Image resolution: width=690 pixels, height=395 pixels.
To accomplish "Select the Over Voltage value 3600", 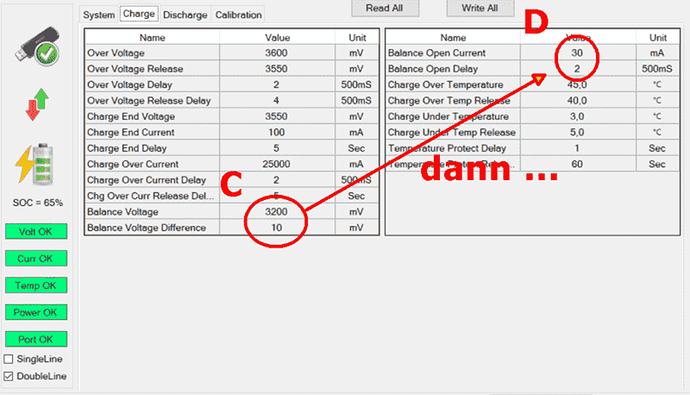I will [x=277, y=53].
